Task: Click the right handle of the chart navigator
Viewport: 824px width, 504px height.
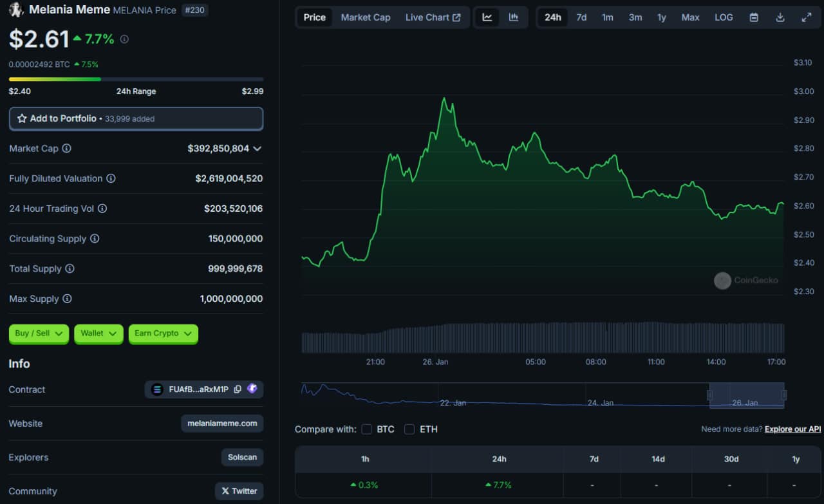Action: 783,395
